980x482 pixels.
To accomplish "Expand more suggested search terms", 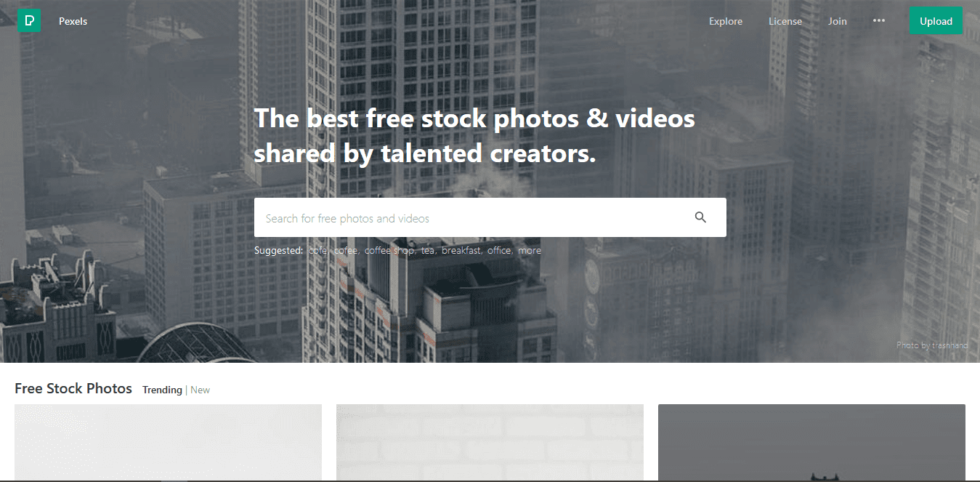I will (530, 250).
